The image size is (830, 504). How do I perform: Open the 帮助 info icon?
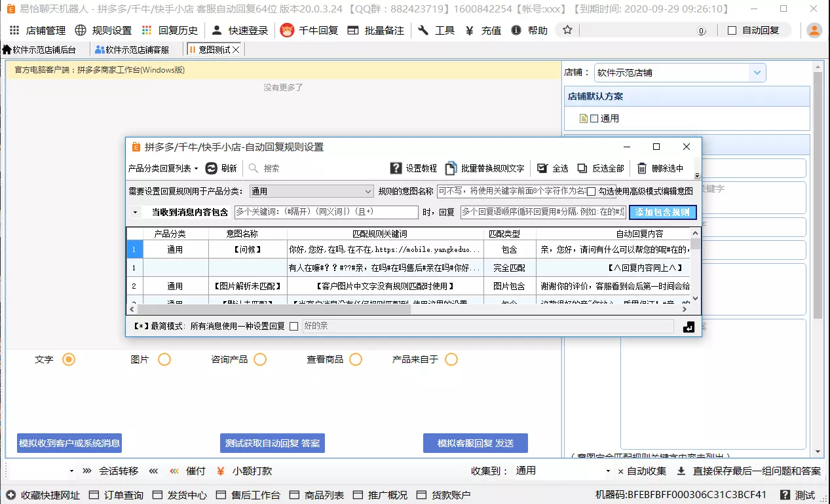click(x=516, y=30)
